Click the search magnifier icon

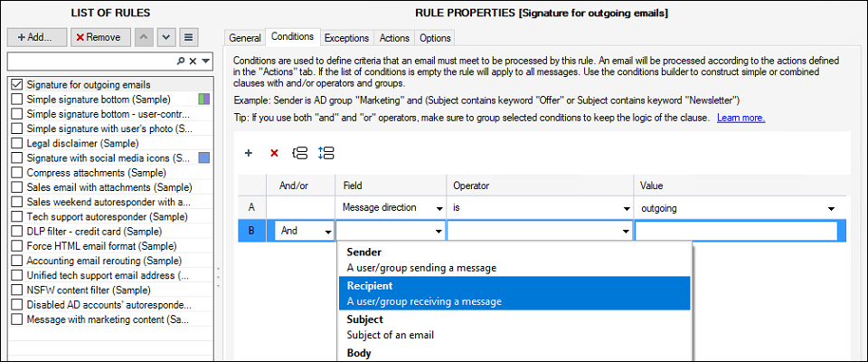coord(181,61)
